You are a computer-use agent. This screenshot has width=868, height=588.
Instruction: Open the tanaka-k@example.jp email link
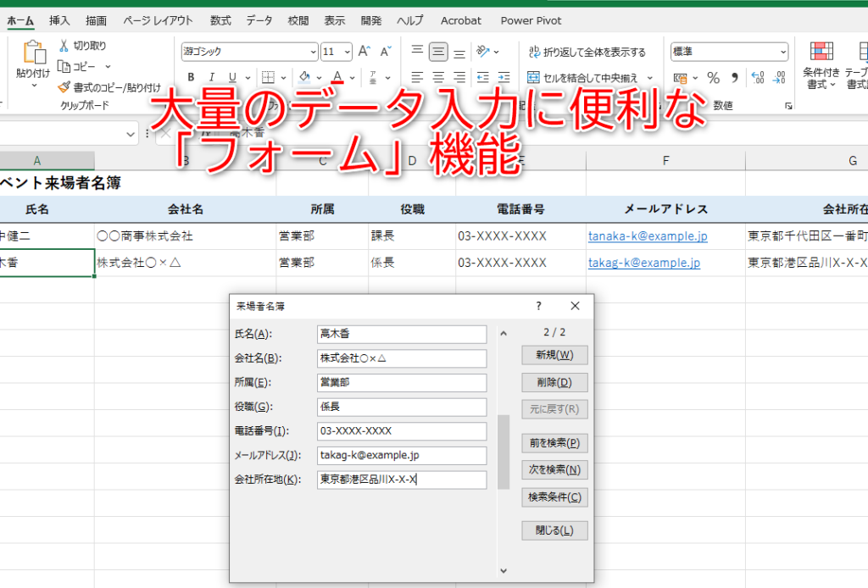pyautogui.click(x=648, y=236)
